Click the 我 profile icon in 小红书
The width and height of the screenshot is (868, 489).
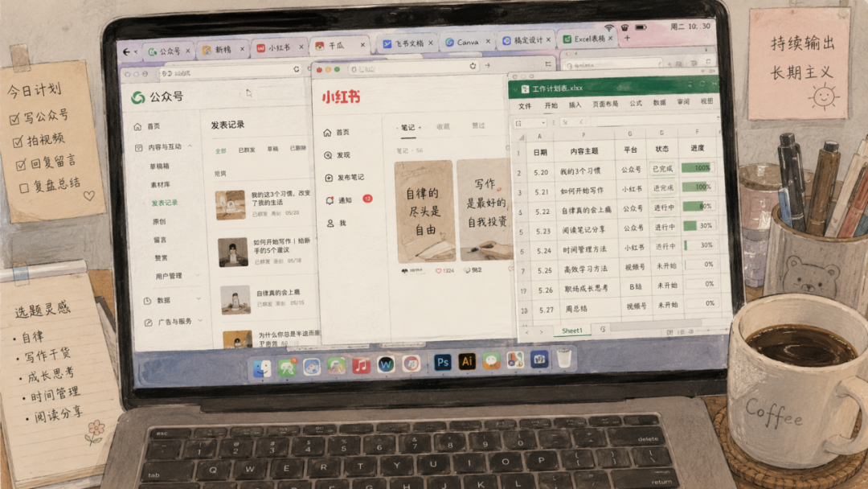pos(330,223)
